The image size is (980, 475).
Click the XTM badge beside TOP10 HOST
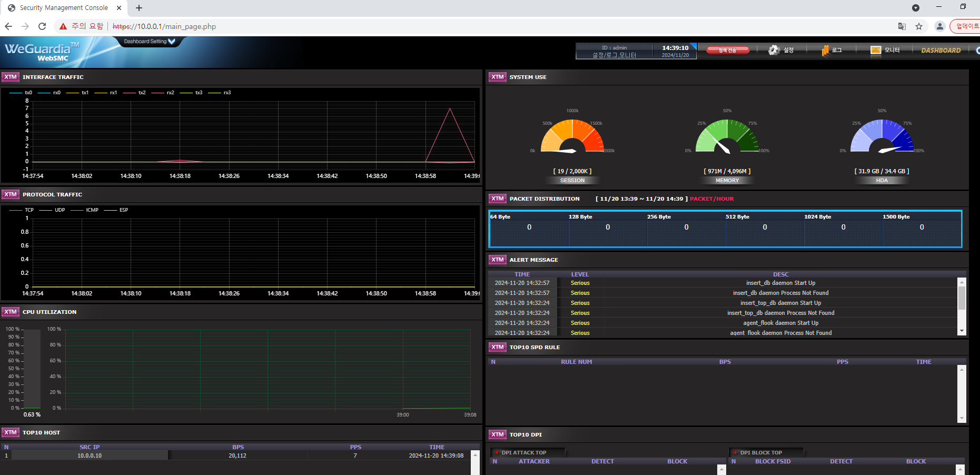point(11,432)
